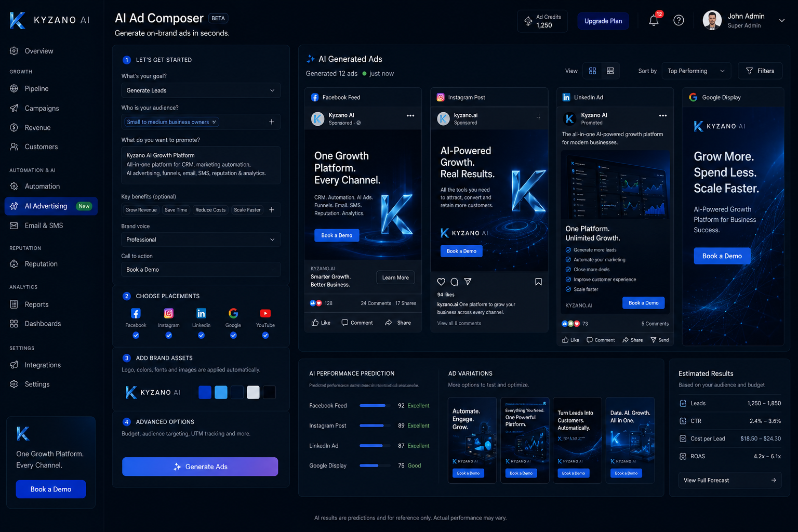Click the Facebook Feed header logo icon
Screen dimensions: 798x532
315,97
